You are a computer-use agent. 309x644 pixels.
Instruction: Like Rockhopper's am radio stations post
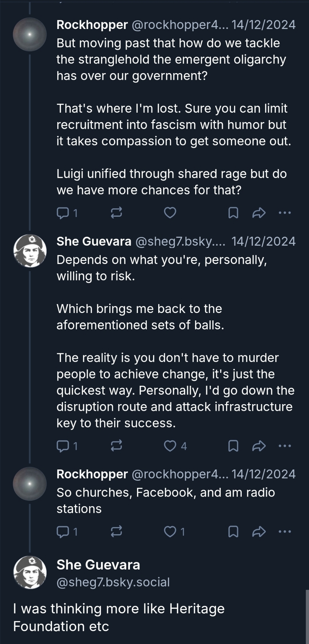(170, 532)
